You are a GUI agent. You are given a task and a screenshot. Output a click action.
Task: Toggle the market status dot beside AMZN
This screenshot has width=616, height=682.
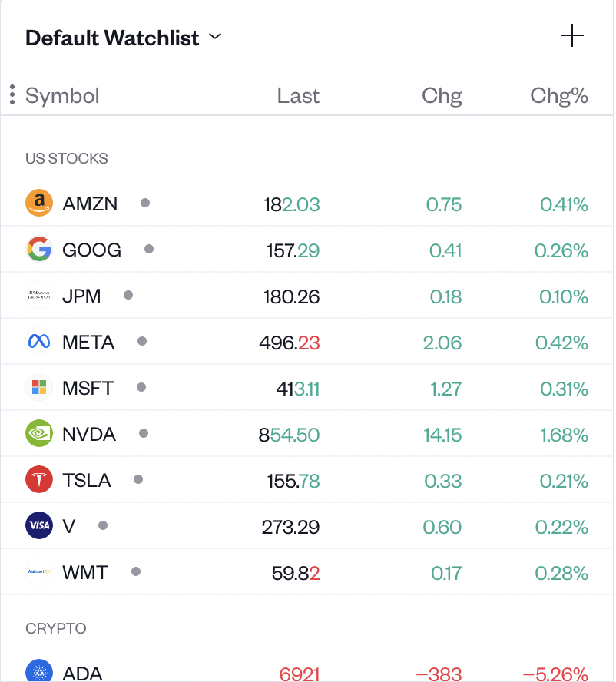click(x=145, y=203)
